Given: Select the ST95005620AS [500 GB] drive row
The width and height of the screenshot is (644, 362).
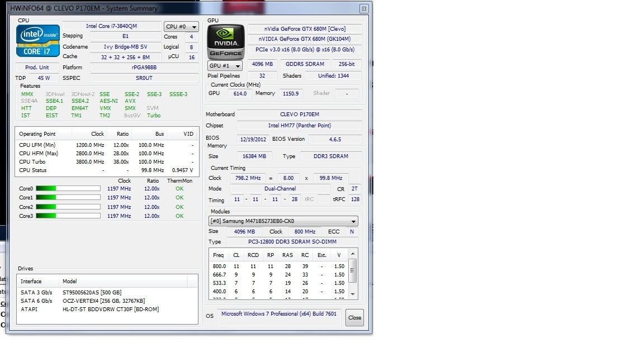Looking at the screenshot, I should [108, 293].
